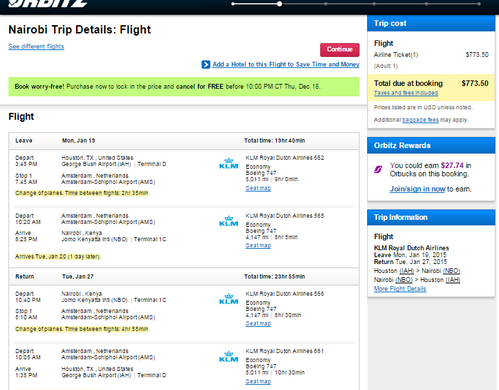Image resolution: width=499 pixels, height=390 pixels.
Task: Click the blue arrow icon beside Add a Hotel
Action: pyautogui.click(x=206, y=64)
